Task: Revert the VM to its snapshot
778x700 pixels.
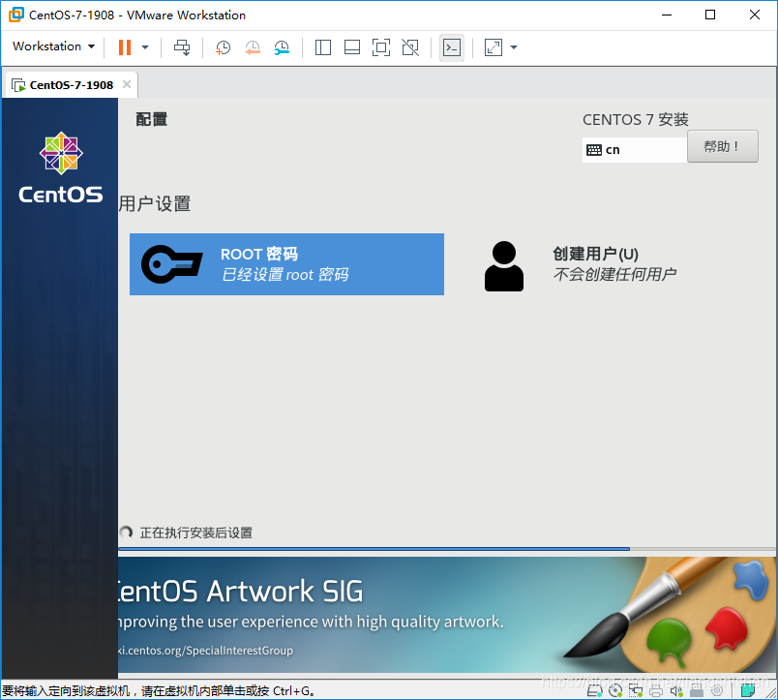Action: coord(253,46)
